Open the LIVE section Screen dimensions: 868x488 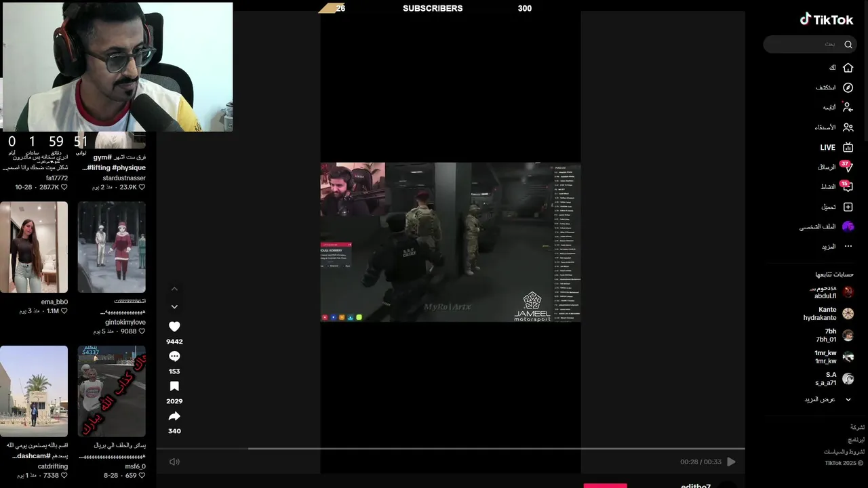pyautogui.click(x=836, y=147)
